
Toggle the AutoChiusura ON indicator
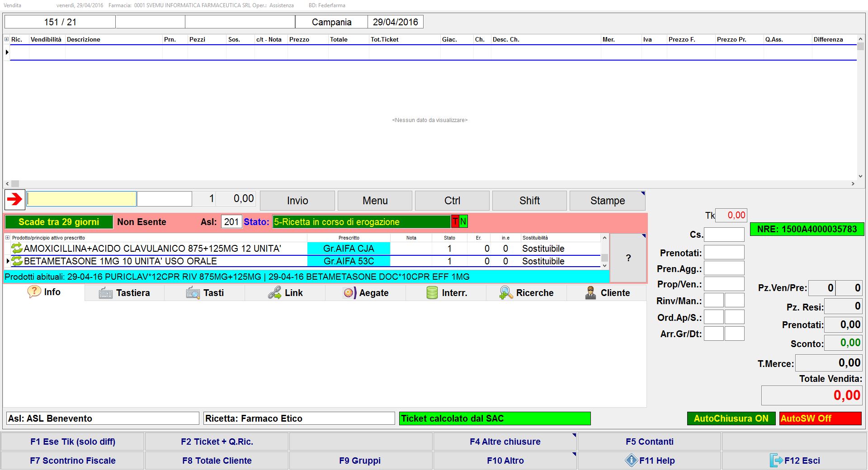point(731,418)
